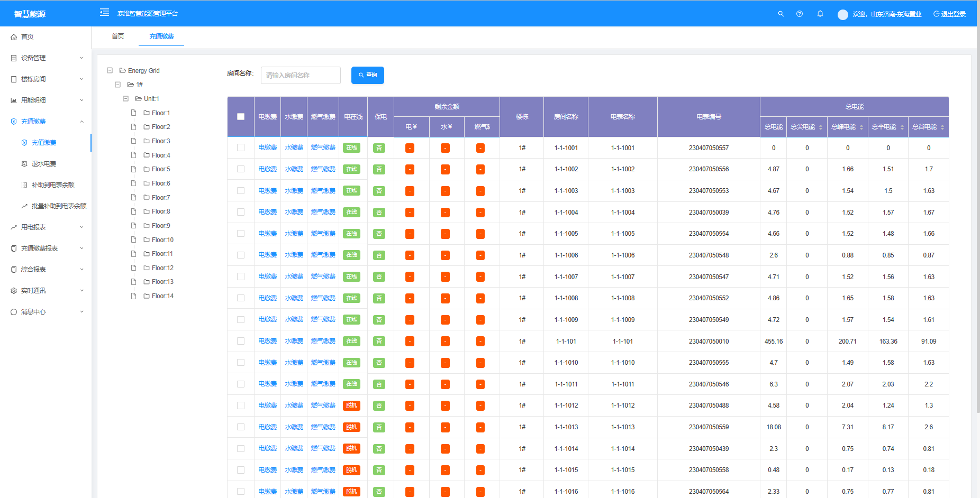Image resolution: width=980 pixels, height=498 pixels.
Task: Collapse the Unit:1 tree node
Action: click(x=126, y=99)
